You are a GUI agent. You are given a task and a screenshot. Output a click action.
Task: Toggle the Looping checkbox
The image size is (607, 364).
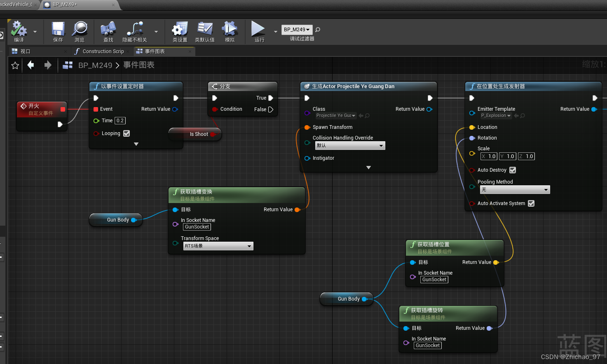[127, 133]
